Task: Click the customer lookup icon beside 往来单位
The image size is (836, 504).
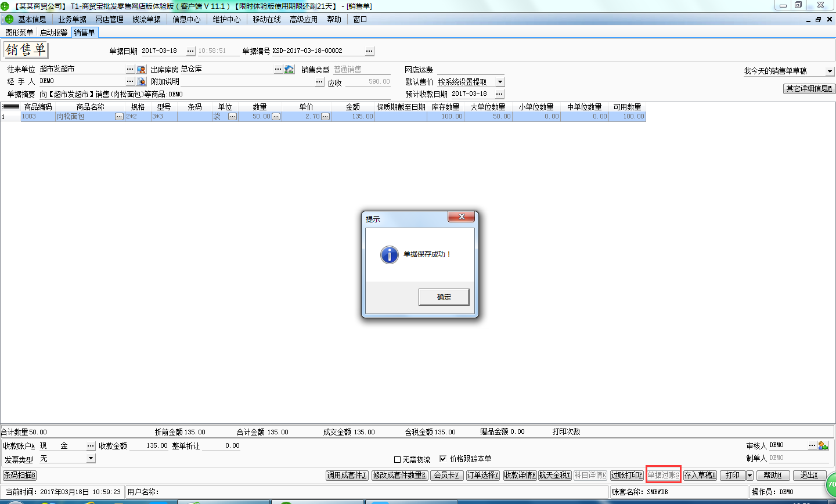Action: 141,69
